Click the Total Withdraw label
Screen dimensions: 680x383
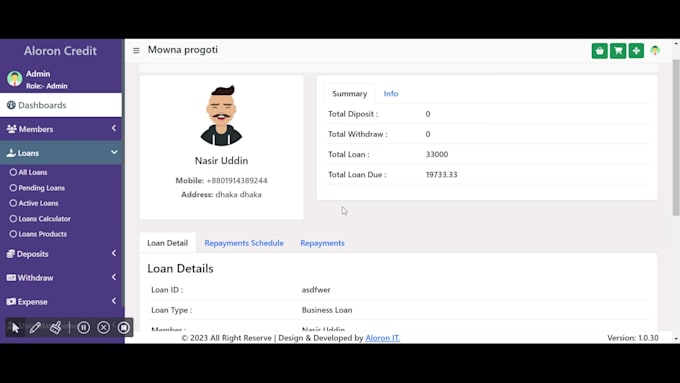pyautogui.click(x=358, y=134)
